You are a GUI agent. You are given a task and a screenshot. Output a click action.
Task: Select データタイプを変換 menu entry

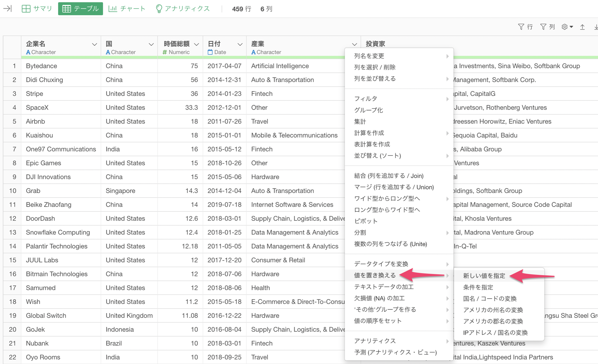(x=399, y=264)
